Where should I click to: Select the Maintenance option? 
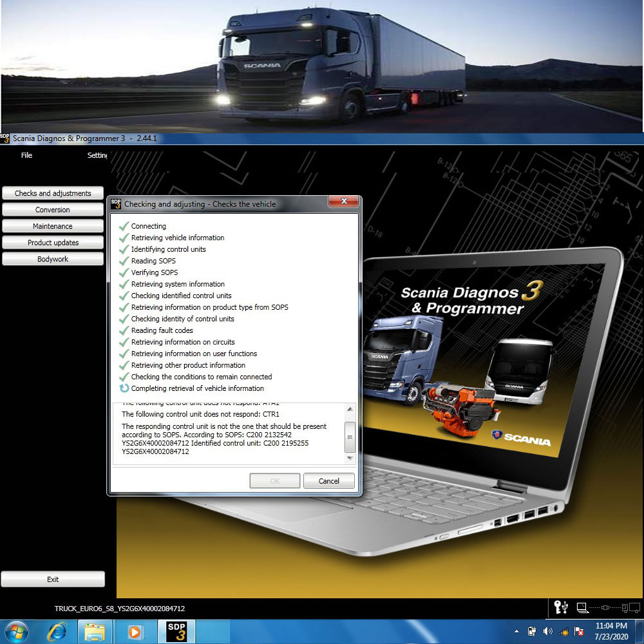[x=53, y=226]
